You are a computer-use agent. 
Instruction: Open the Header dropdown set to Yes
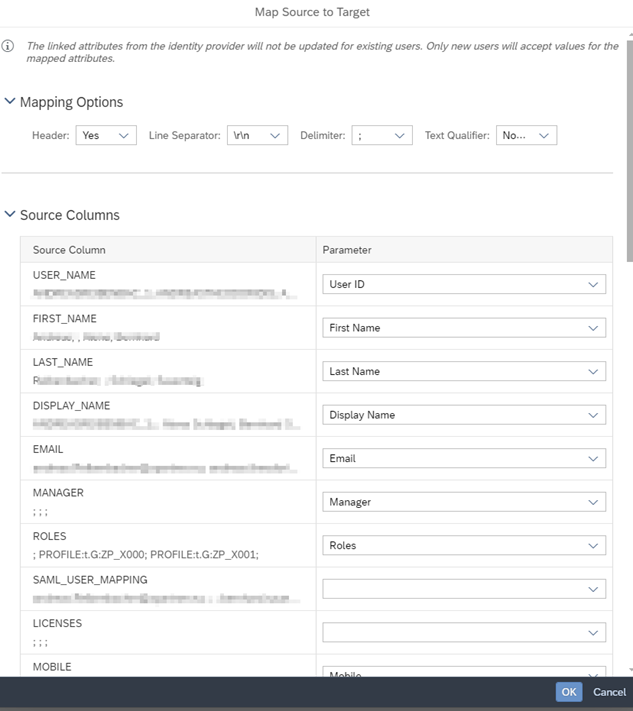click(106, 135)
